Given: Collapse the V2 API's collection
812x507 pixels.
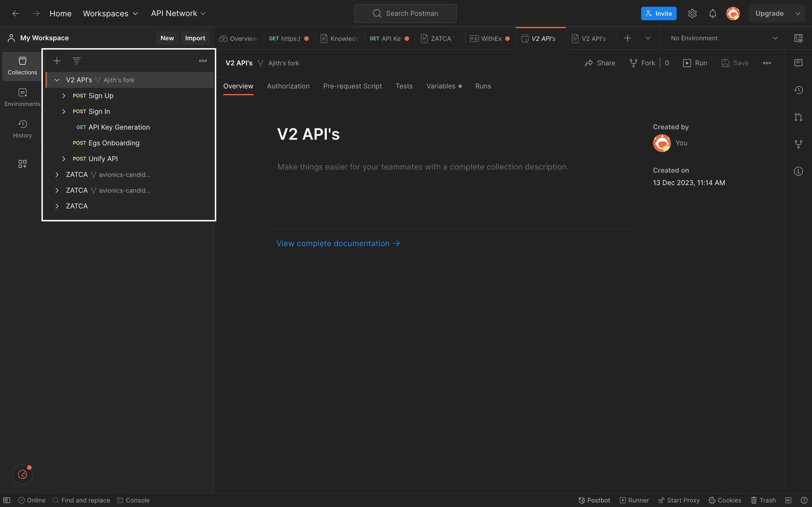Looking at the screenshot, I should click(x=57, y=80).
